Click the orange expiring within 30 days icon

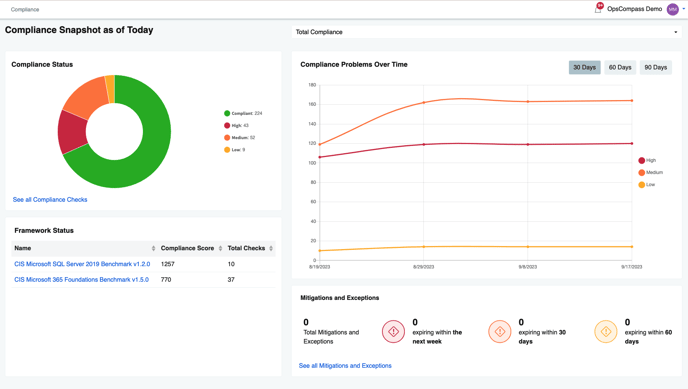coord(500,332)
